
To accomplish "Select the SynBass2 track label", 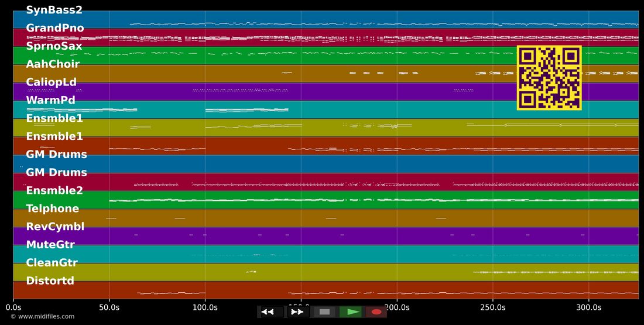I will point(54,10).
